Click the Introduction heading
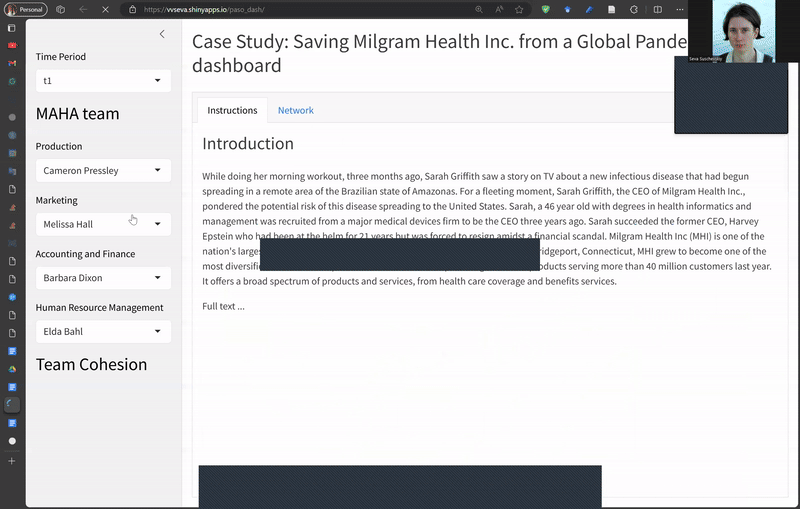Screen dimensions: 800x509 (x=247, y=143)
